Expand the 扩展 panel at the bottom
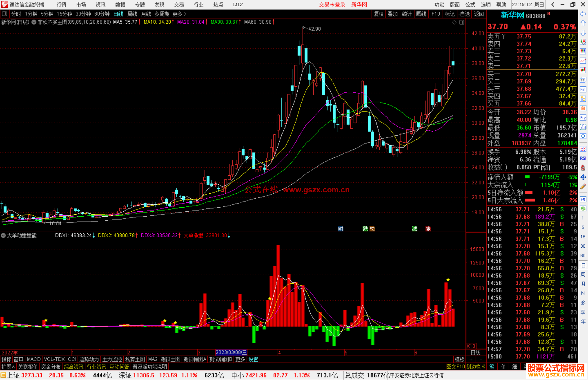 click(x=8, y=367)
